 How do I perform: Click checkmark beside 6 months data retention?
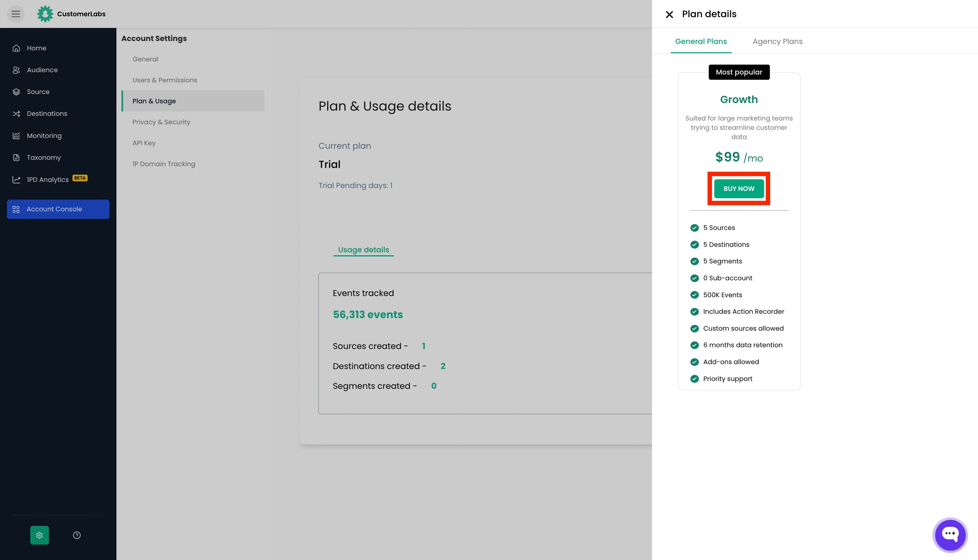pyautogui.click(x=694, y=345)
